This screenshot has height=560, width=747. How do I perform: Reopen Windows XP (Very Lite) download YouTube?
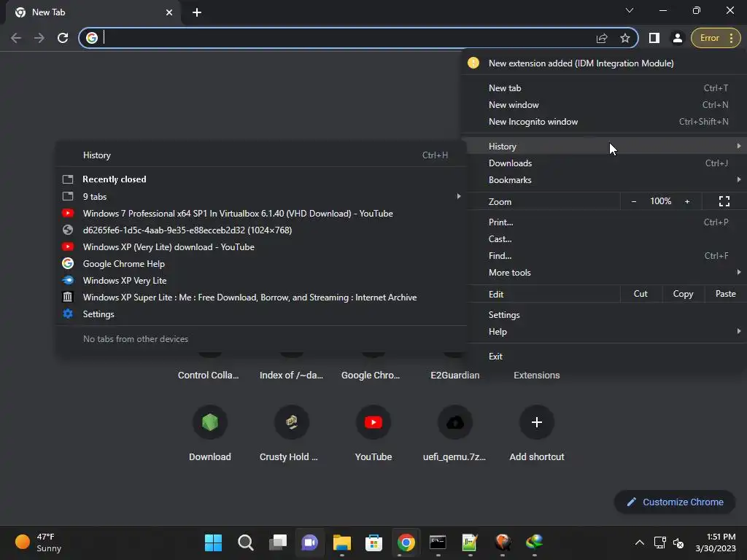pyautogui.click(x=261, y=246)
